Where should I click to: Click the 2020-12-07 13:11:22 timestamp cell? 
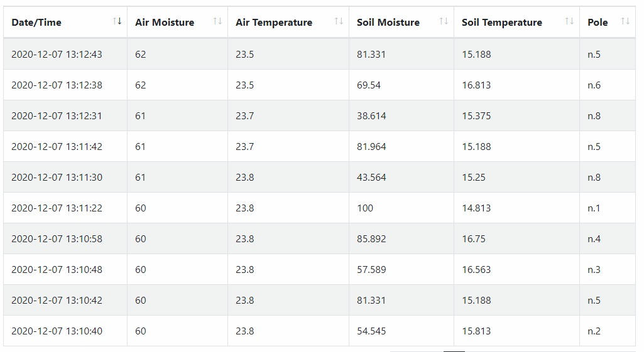point(65,208)
